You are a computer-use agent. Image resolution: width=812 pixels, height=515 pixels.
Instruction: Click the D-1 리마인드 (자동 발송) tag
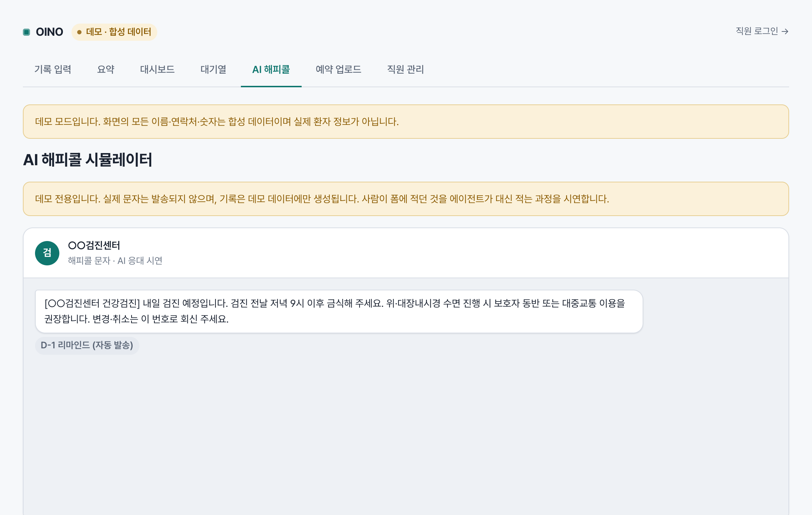tap(87, 345)
